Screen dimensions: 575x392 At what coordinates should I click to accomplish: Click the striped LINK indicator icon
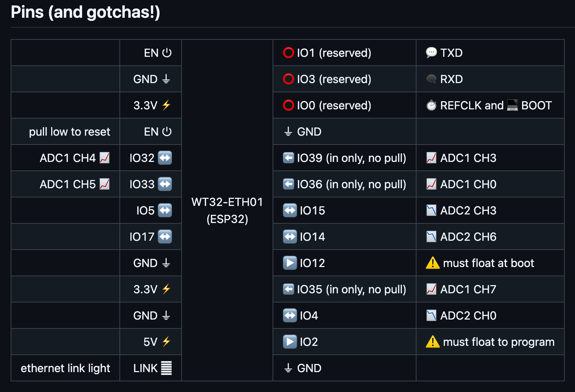click(166, 368)
